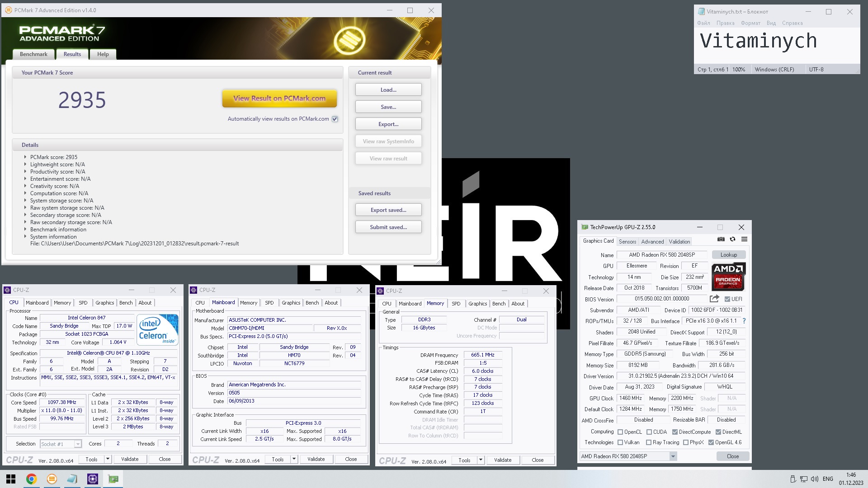Viewport: 868px width, 488px height.
Task: Toggle the UEFI checkbox in GPU-Z
Action: coord(727,299)
